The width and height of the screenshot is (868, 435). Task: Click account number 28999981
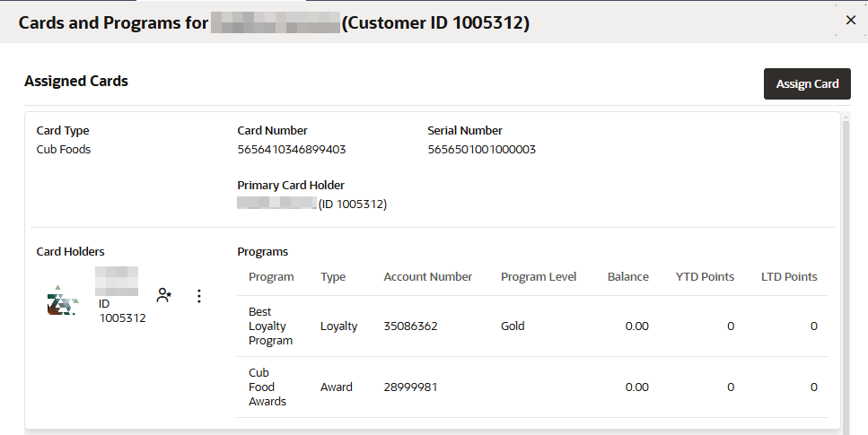411,387
